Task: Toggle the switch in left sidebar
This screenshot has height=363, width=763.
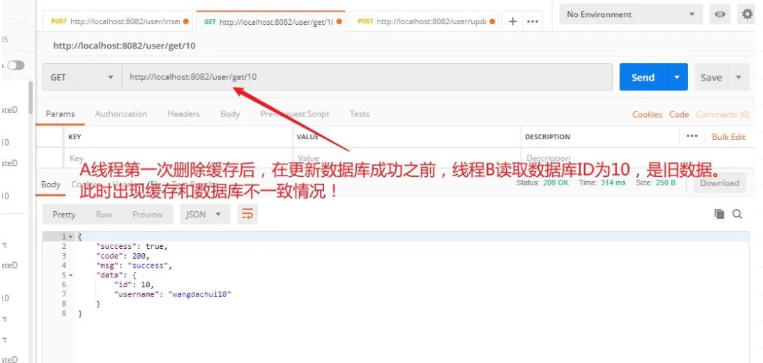Action: click(x=16, y=65)
